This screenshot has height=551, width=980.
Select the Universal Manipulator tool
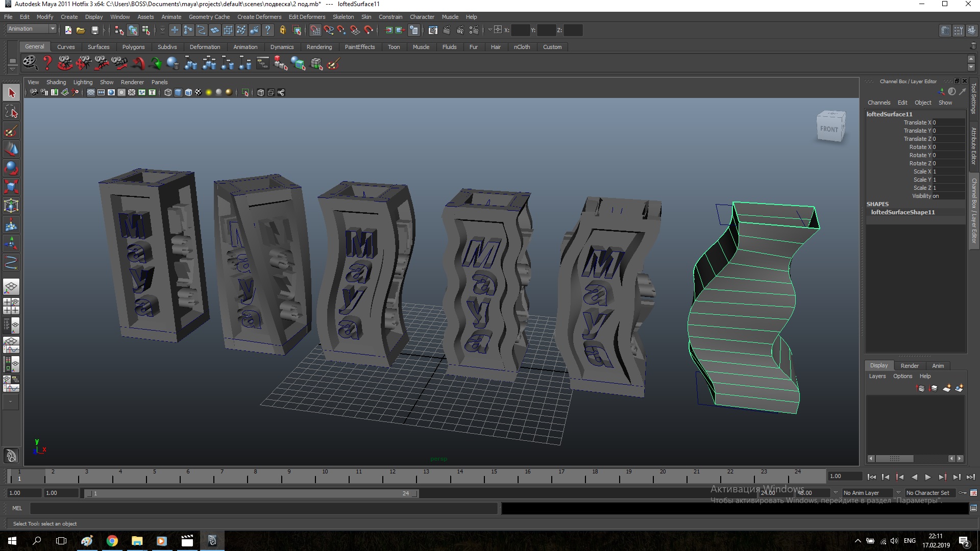(11, 206)
